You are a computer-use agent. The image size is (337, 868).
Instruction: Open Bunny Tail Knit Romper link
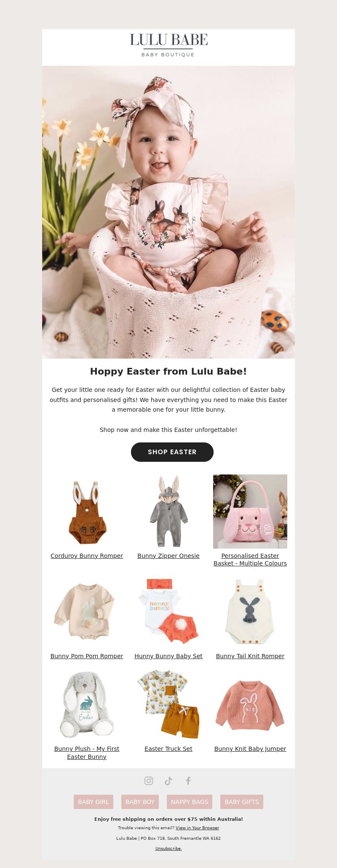click(x=250, y=656)
